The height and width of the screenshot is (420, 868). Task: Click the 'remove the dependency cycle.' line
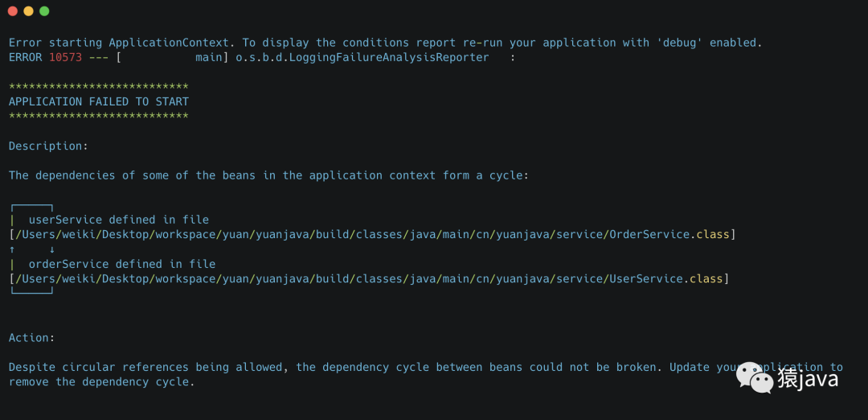tap(101, 381)
